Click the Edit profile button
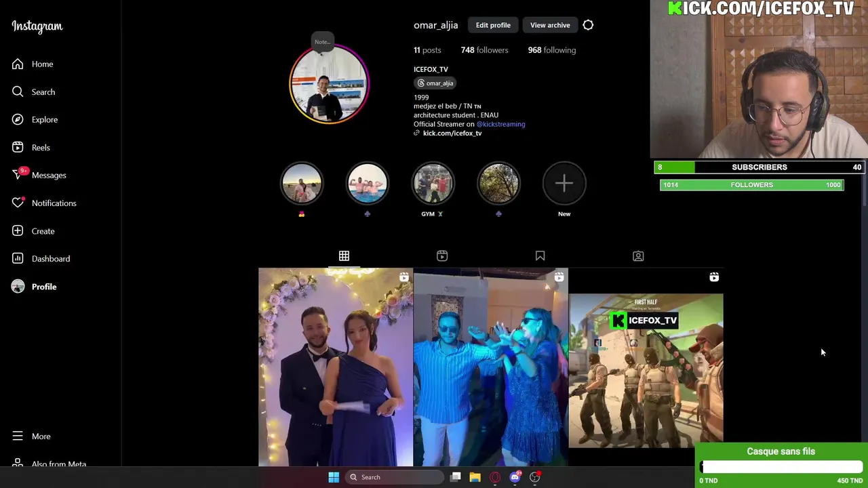The image size is (868, 488). point(493,25)
